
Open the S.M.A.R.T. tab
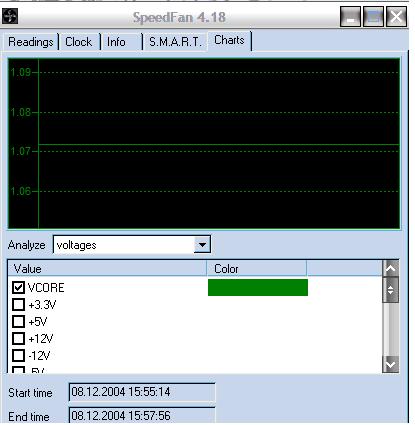tap(175, 42)
